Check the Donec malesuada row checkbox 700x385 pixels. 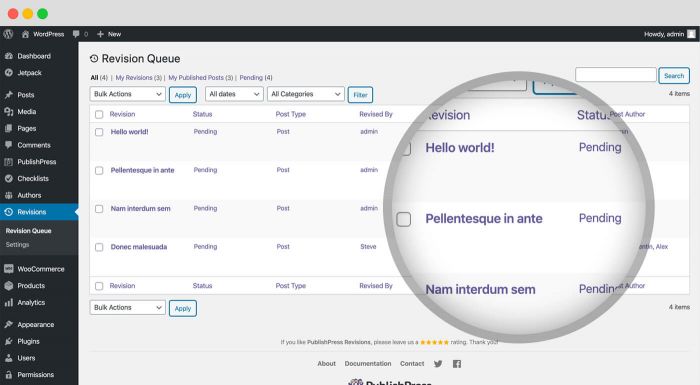click(x=99, y=247)
